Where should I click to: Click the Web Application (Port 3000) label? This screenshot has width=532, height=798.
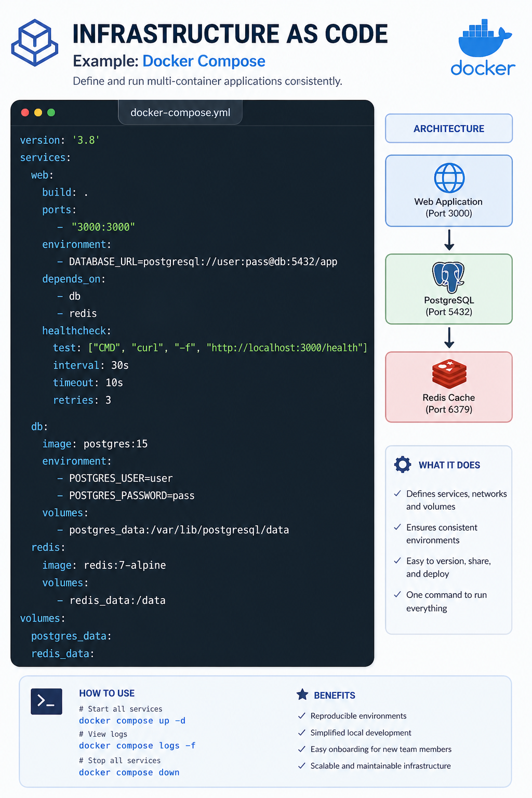449,207
